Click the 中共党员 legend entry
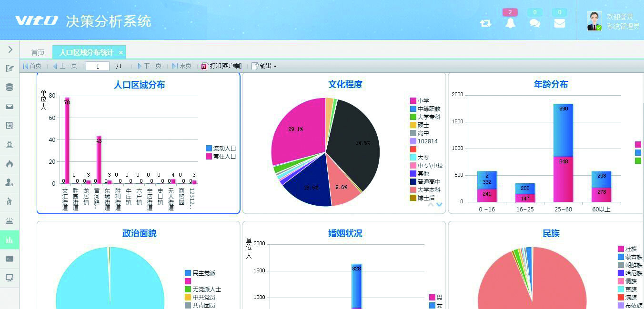Viewport: 644px width, 309px height. pos(200,298)
